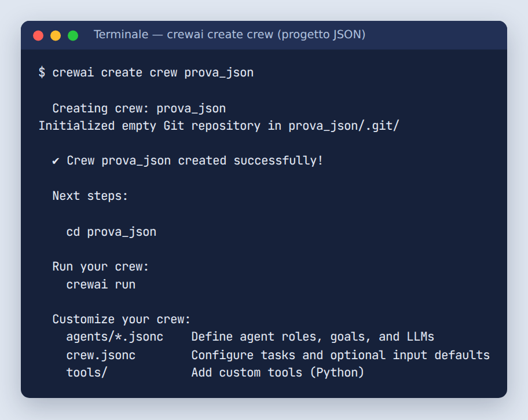Click the 'Customize your crew:' heading

[121, 319]
